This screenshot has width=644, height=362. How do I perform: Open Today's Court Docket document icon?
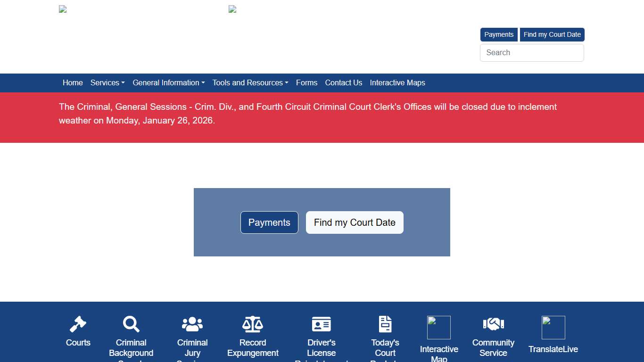(385, 324)
